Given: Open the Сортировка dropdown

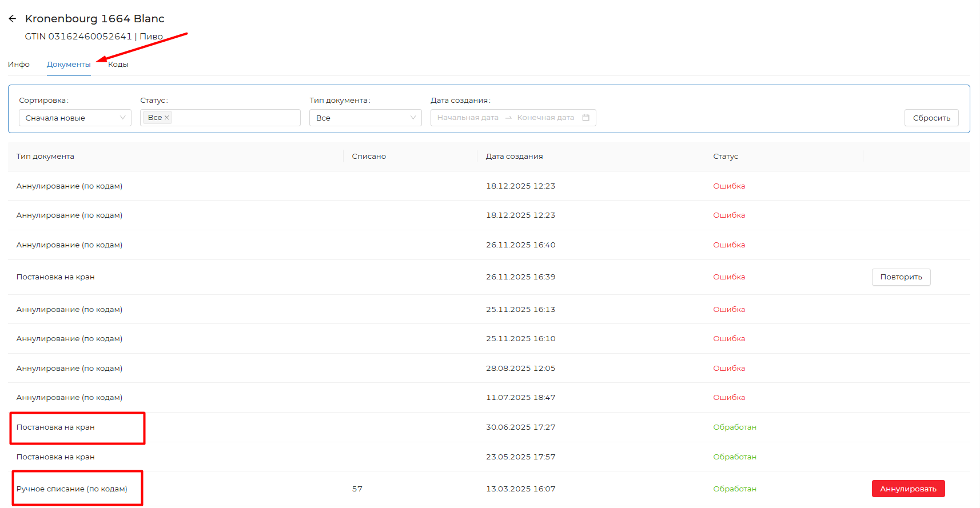Looking at the screenshot, I should [x=75, y=118].
